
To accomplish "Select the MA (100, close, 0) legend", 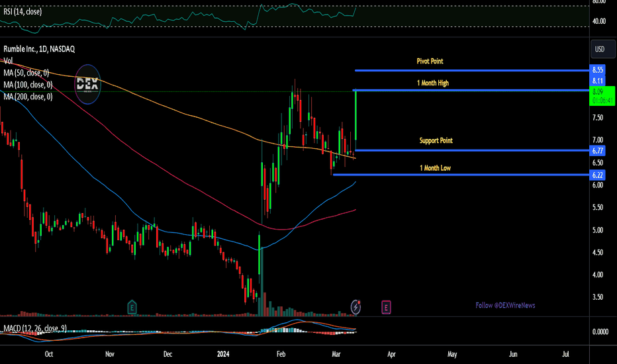I will (28, 85).
